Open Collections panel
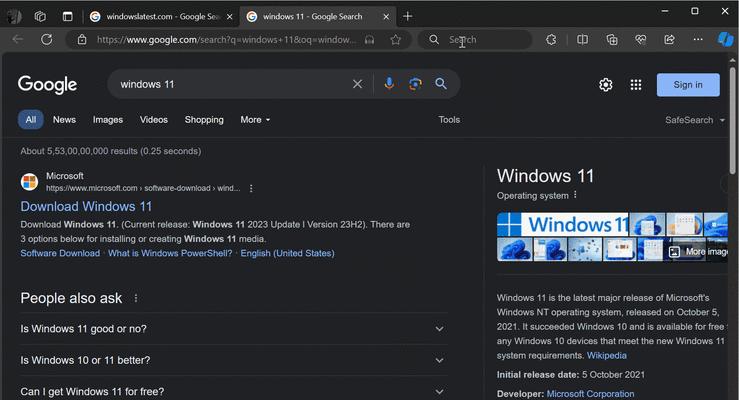The image size is (739, 400). coord(612,40)
